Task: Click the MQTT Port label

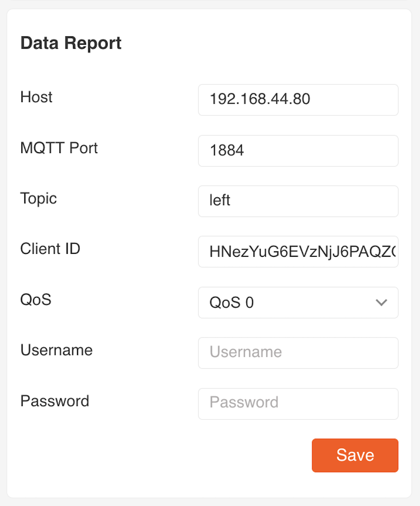Action: tap(59, 148)
